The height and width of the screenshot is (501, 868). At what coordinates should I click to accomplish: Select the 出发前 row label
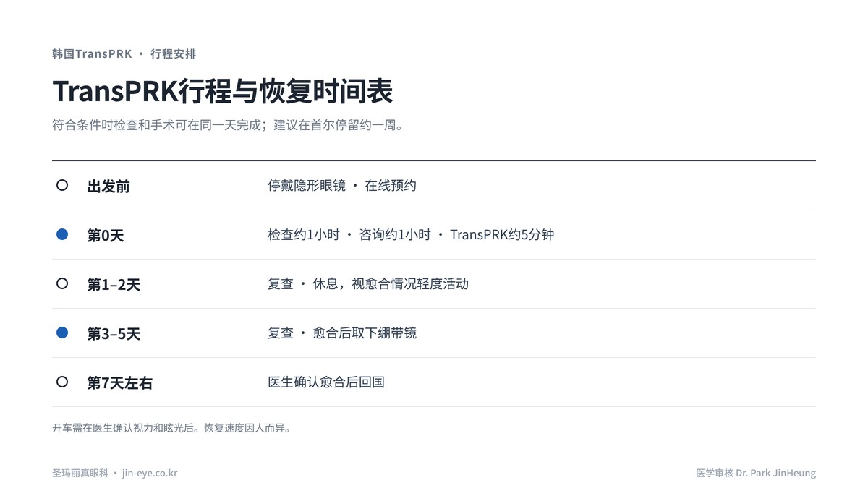(x=109, y=187)
